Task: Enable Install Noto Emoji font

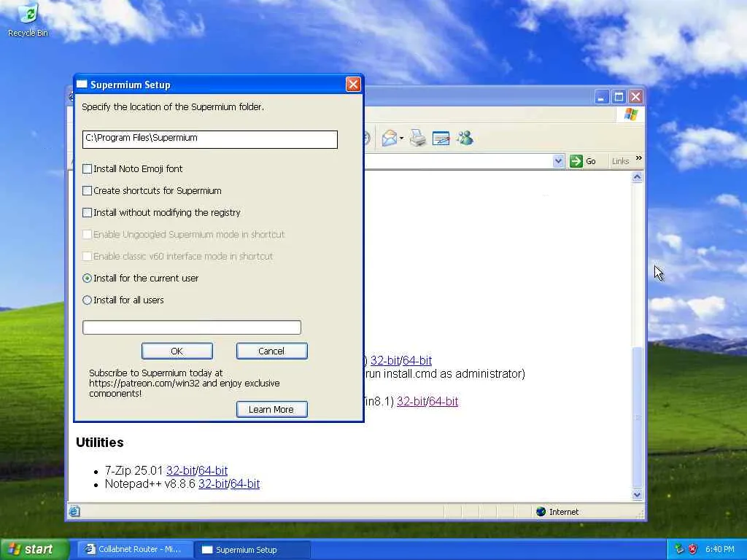Action: coord(88,168)
